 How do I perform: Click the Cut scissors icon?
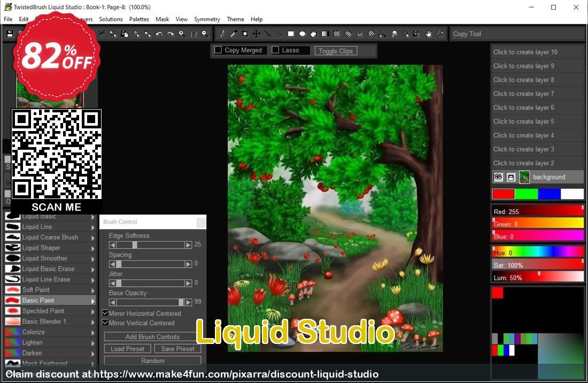[102, 34]
